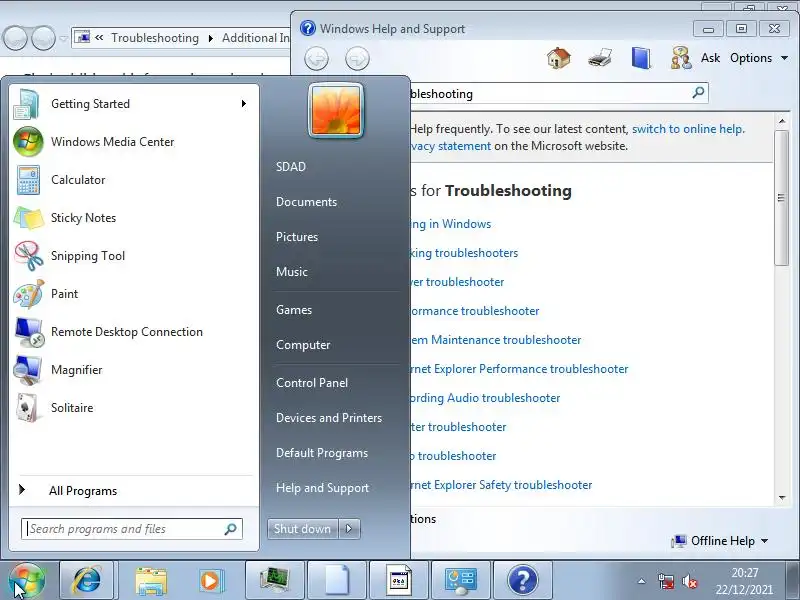Open recent pages dropdown in Explorer window

[63, 39]
